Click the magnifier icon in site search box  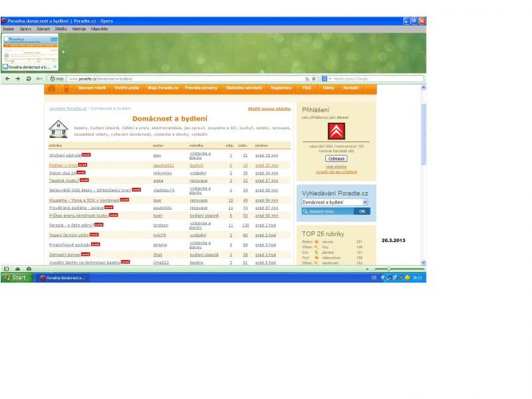click(x=305, y=211)
